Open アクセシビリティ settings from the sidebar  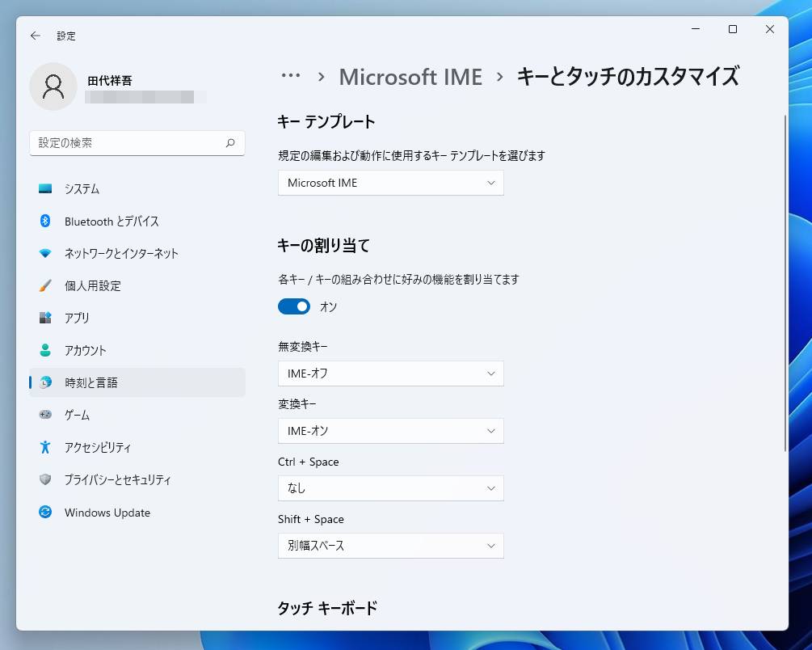tap(98, 447)
